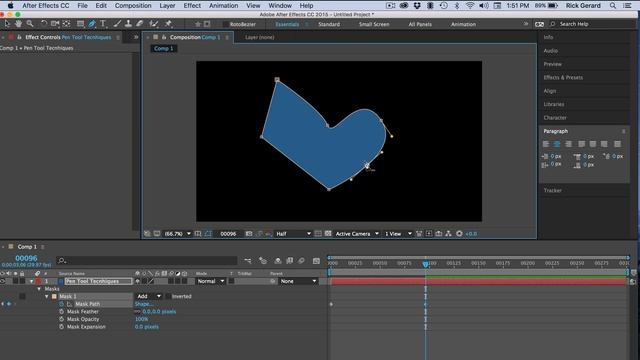Select the Eraser tool
Screen dimensions: 640x360
tap(140, 24)
